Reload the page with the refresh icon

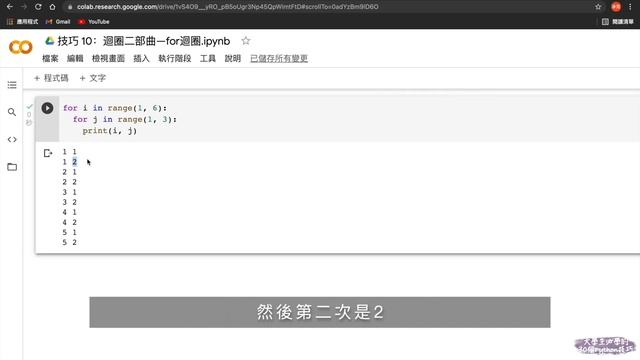tap(38, 7)
